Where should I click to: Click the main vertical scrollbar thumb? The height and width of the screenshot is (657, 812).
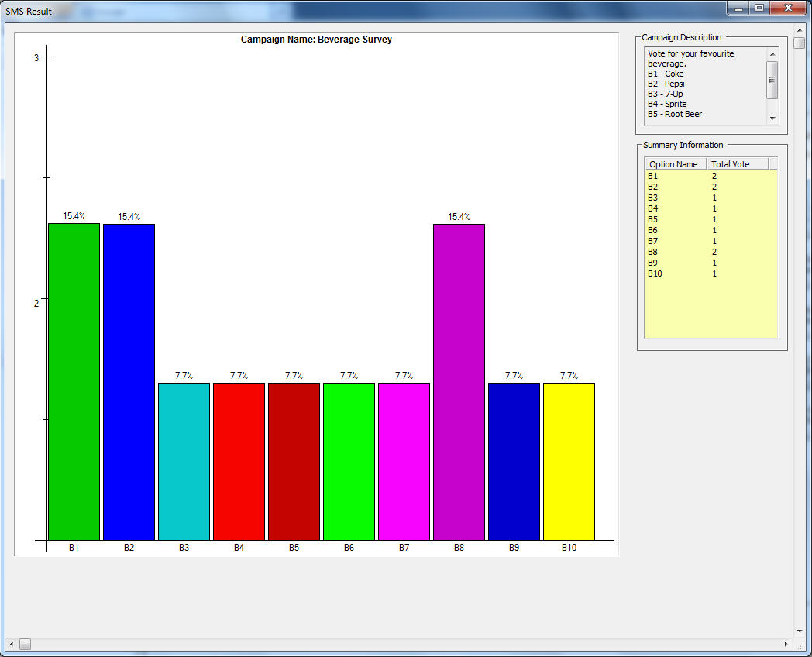pyautogui.click(x=800, y=43)
